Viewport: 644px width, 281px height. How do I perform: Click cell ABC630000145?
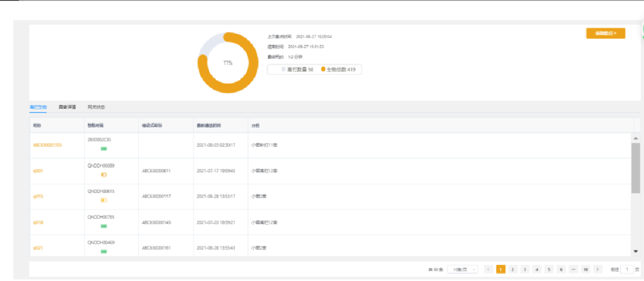156,223
